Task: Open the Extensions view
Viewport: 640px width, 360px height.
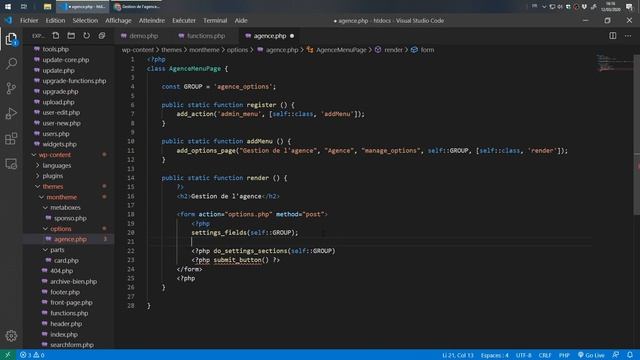Action: (x=11, y=139)
